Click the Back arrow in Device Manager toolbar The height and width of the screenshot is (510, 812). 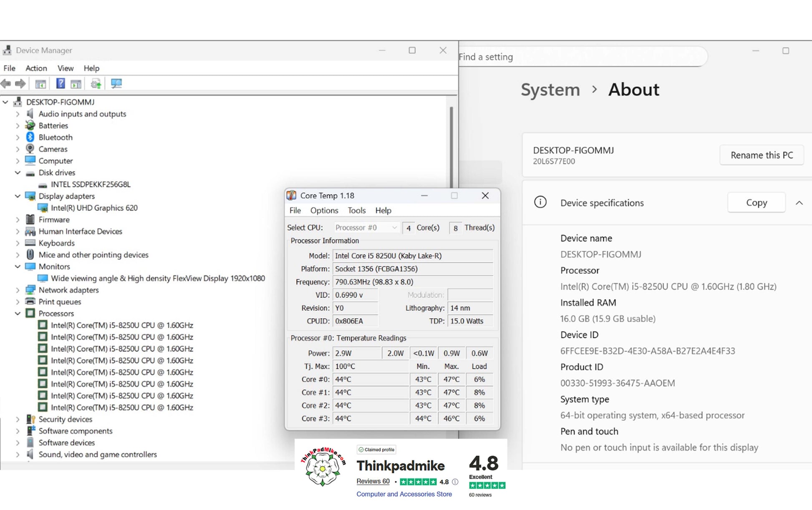(x=6, y=84)
